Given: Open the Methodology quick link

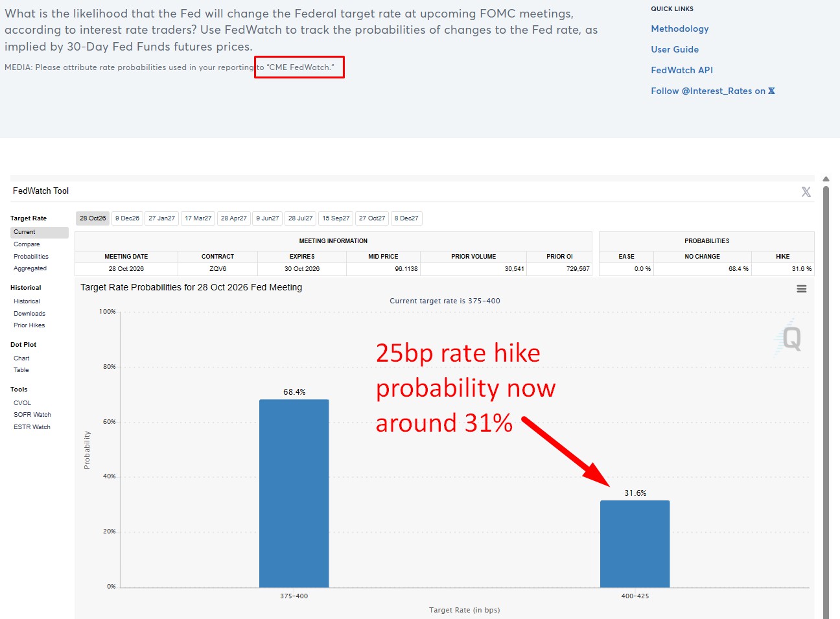Looking at the screenshot, I should pos(680,29).
